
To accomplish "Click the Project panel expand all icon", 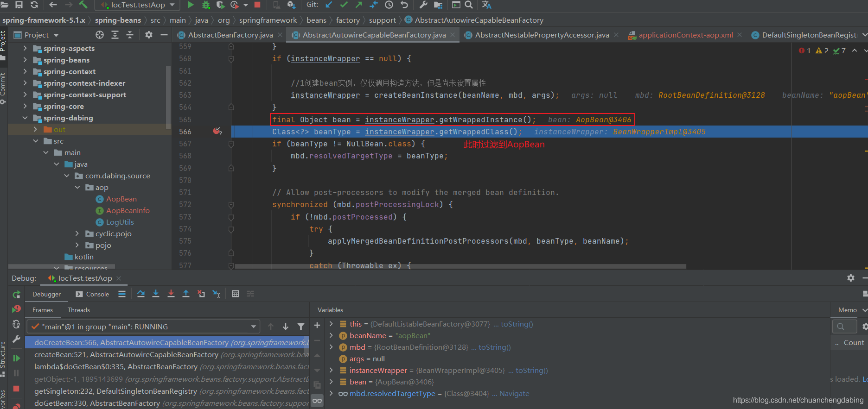I will (x=115, y=35).
